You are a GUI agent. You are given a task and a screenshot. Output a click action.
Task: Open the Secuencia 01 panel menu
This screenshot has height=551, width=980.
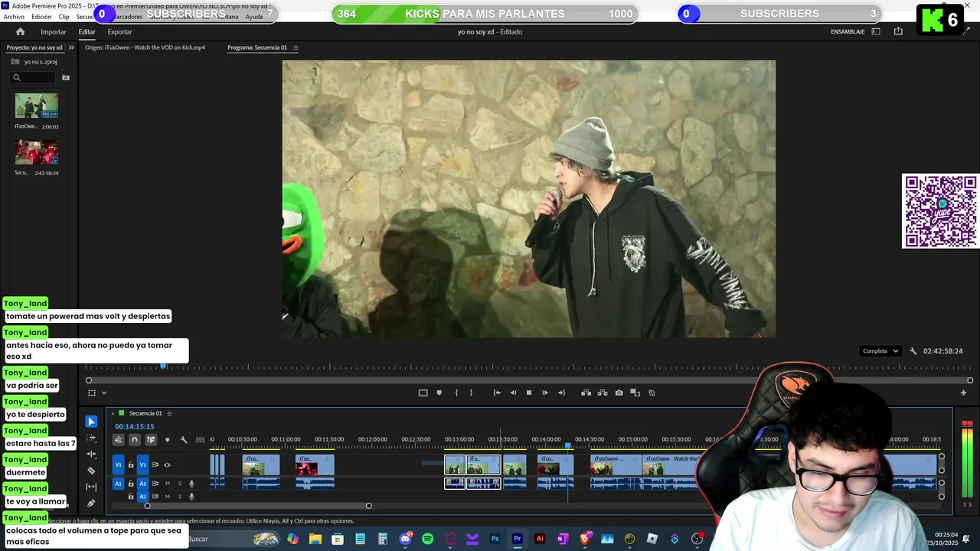coord(169,413)
